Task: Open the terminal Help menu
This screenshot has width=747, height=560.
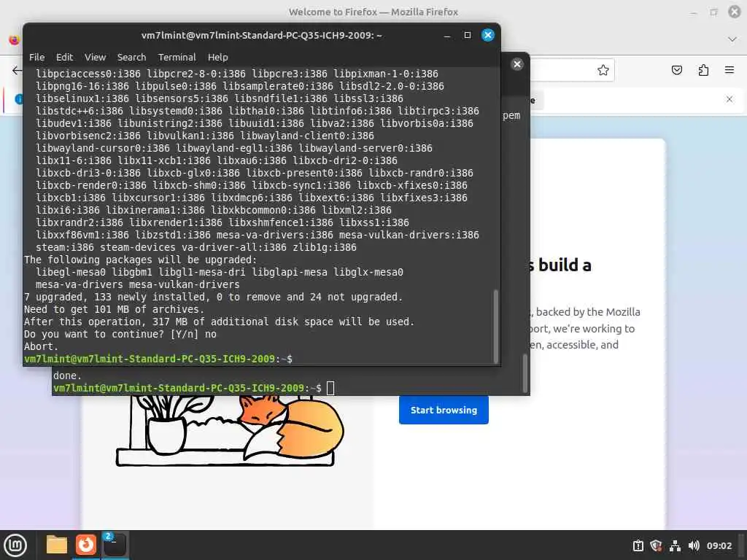Action: point(217,57)
